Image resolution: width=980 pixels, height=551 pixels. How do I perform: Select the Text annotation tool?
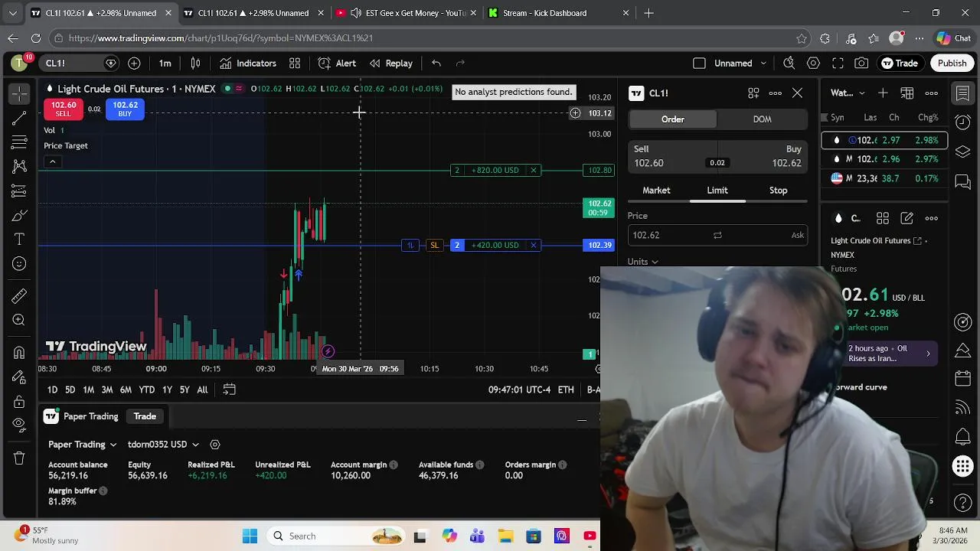tap(19, 240)
